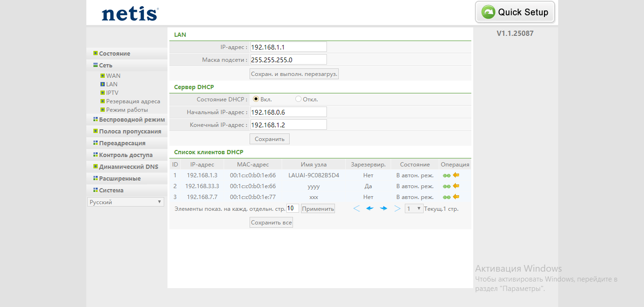Open the IPTV submenu item
This screenshot has width=644, height=307.
112,93
